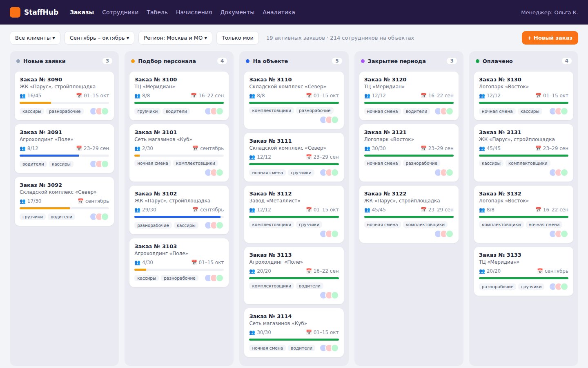Click the people icon on Заказ № 3130
This screenshot has width=588, height=368.
pyautogui.click(x=482, y=96)
